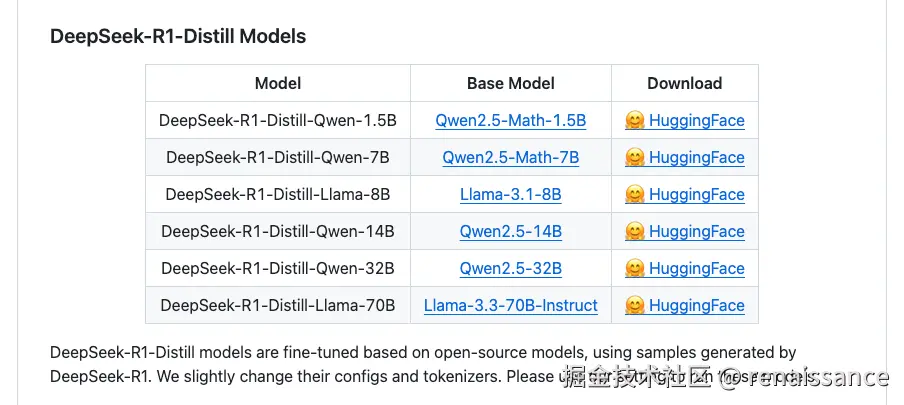The image size is (904, 405).
Task: Click the Download column header
Action: click(x=684, y=84)
